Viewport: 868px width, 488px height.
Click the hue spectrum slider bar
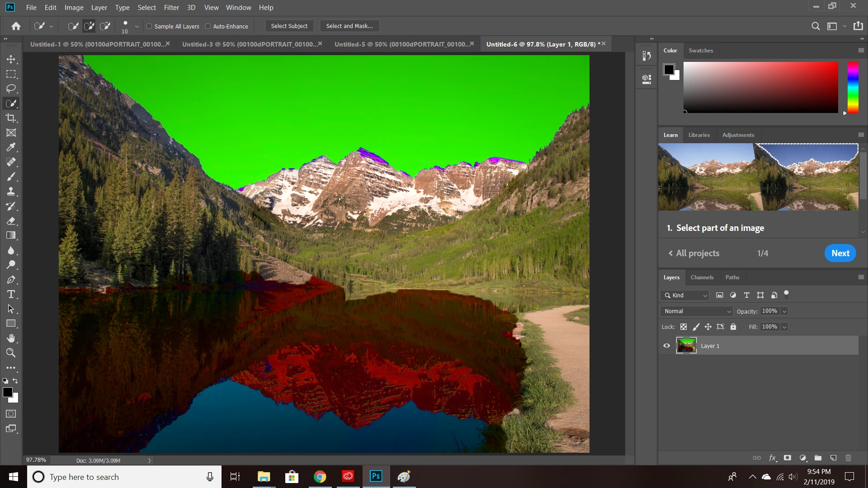coord(853,87)
